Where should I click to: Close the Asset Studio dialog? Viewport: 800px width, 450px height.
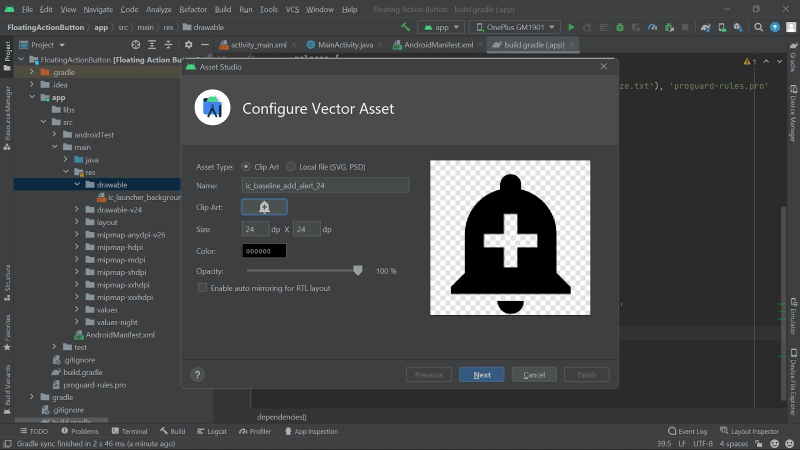click(x=604, y=66)
